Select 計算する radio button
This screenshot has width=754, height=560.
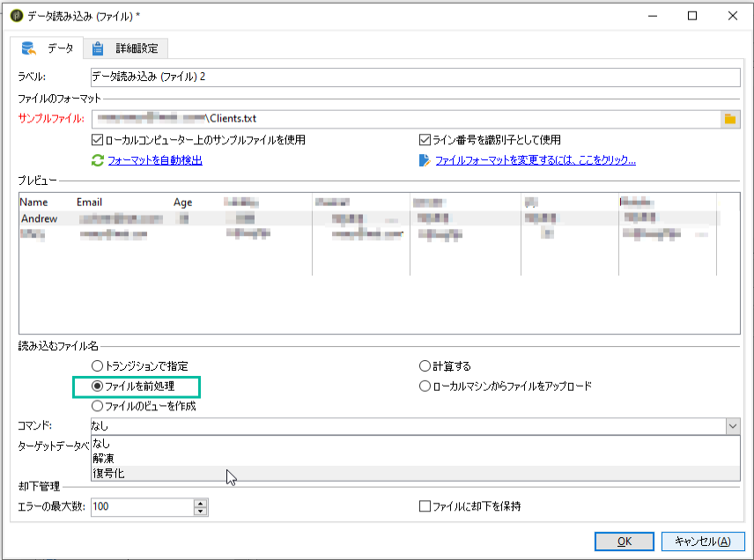(x=425, y=366)
